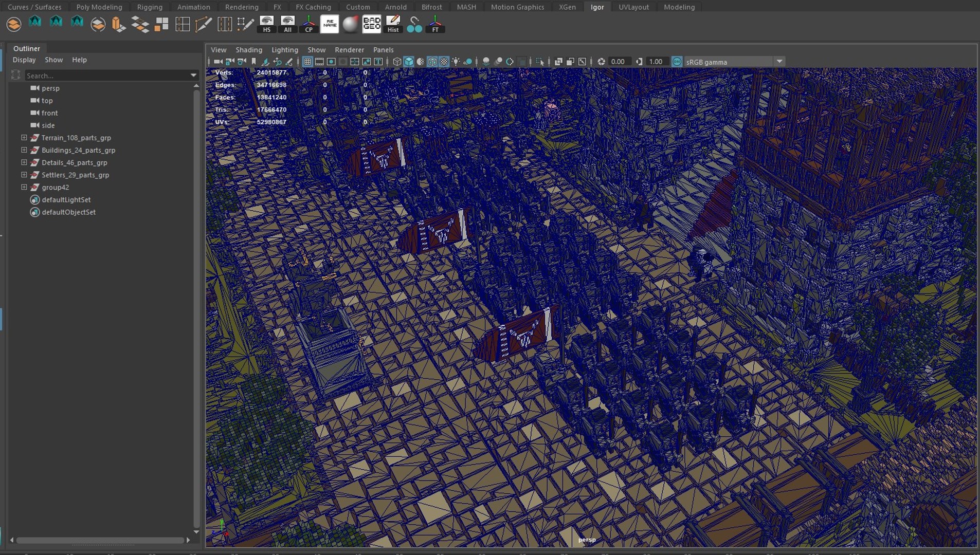Open the sRGB gamma dropdown

[779, 62]
